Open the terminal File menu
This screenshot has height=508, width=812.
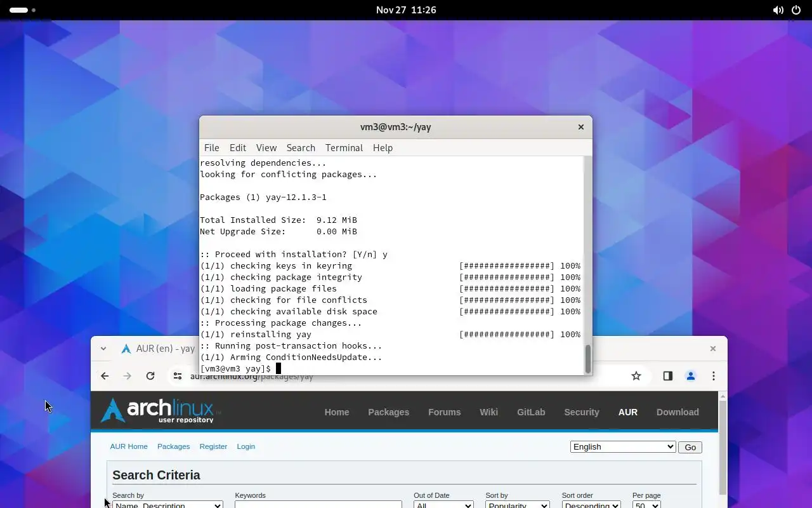tap(211, 147)
